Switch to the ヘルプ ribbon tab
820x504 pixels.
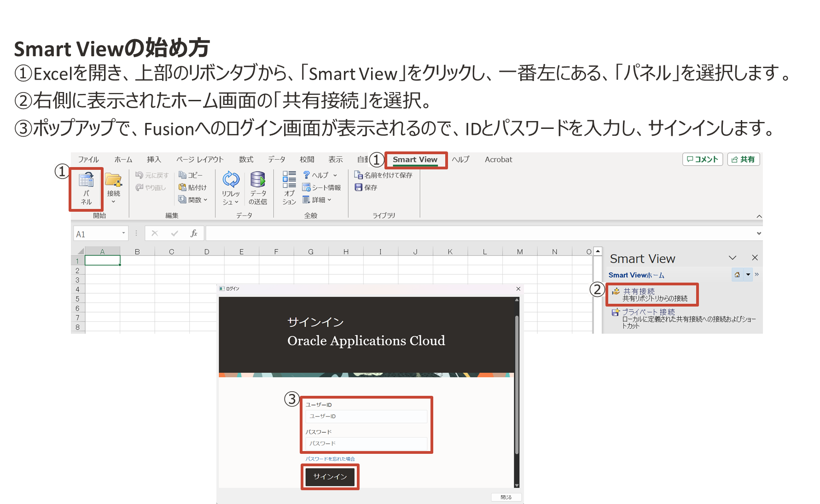(461, 159)
